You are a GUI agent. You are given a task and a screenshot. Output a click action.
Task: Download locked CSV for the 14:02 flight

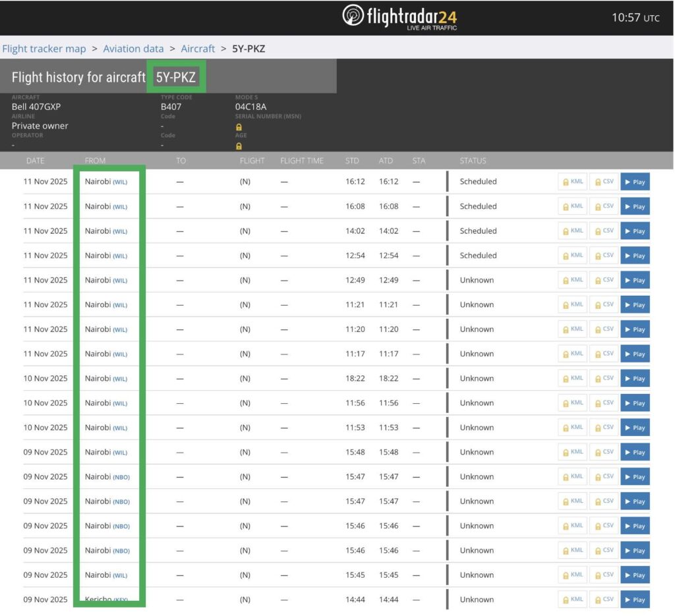click(x=604, y=231)
